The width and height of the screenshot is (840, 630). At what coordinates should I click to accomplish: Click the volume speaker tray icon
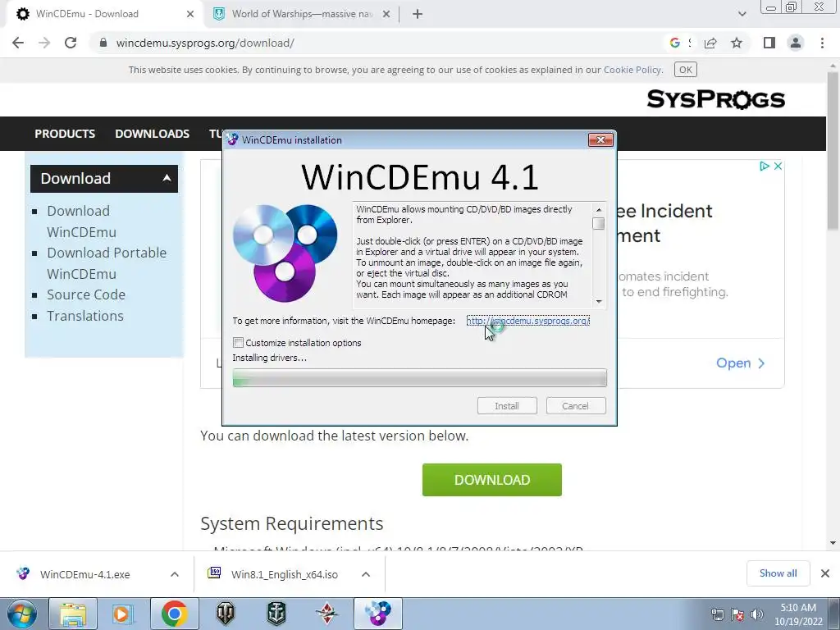(757, 614)
